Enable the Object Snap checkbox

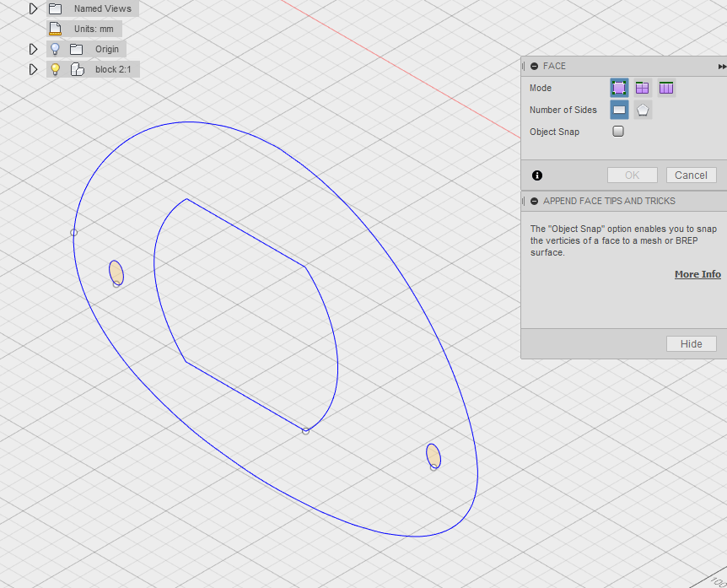[618, 132]
